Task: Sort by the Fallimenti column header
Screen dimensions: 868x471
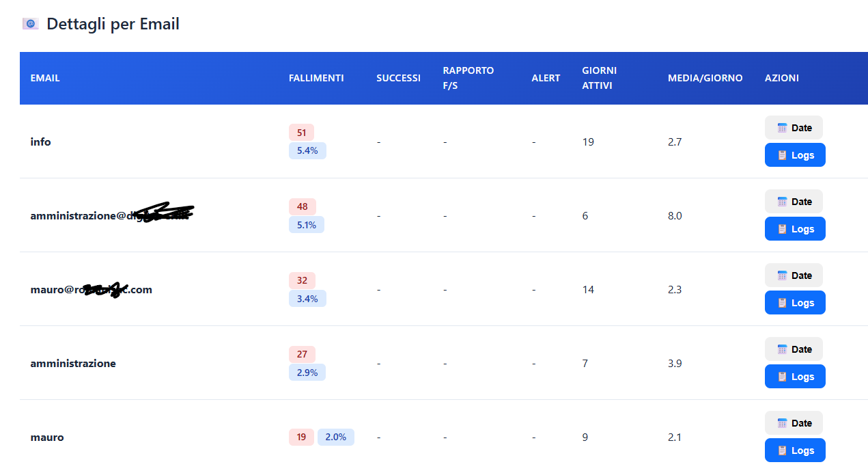Action: pyautogui.click(x=316, y=78)
